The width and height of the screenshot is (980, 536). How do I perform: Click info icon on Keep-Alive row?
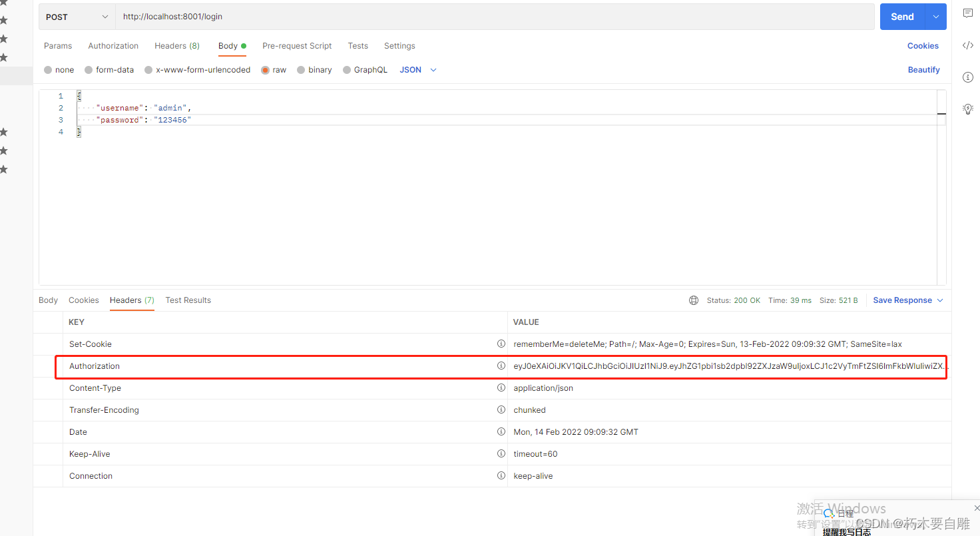[501, 453]
